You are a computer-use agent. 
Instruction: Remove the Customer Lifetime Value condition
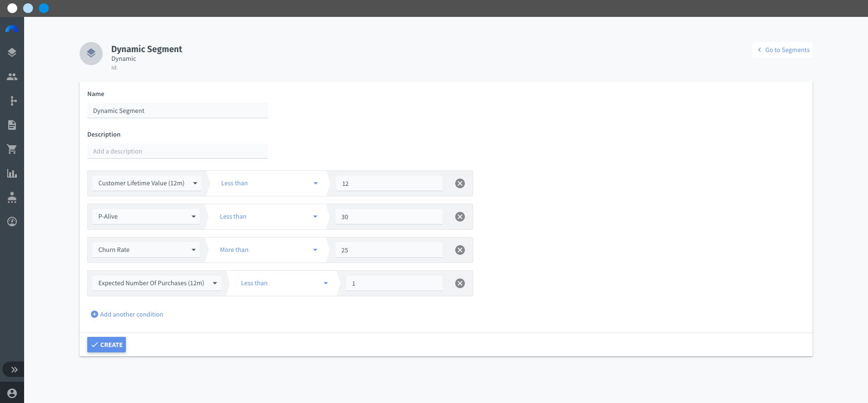click(x=460, y=183)
